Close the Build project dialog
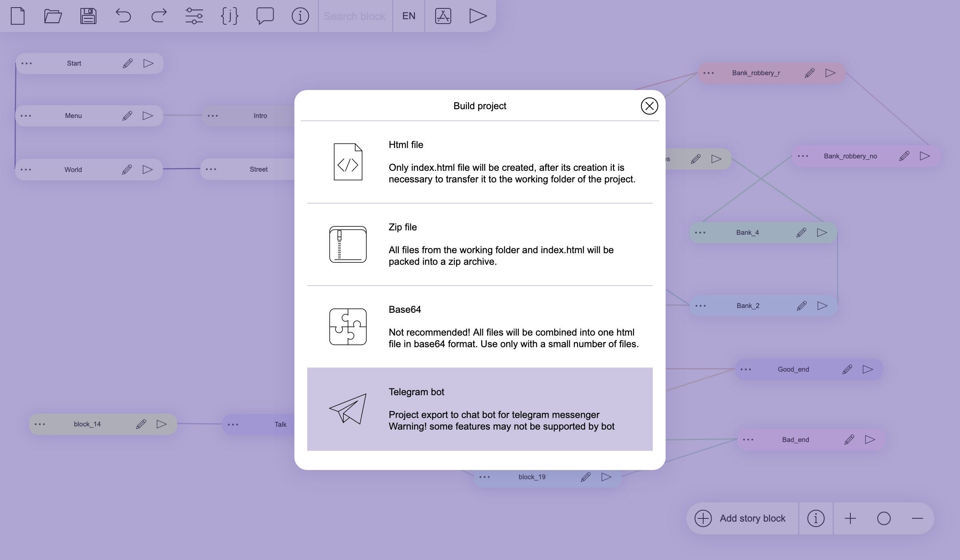 pos(649,106)
